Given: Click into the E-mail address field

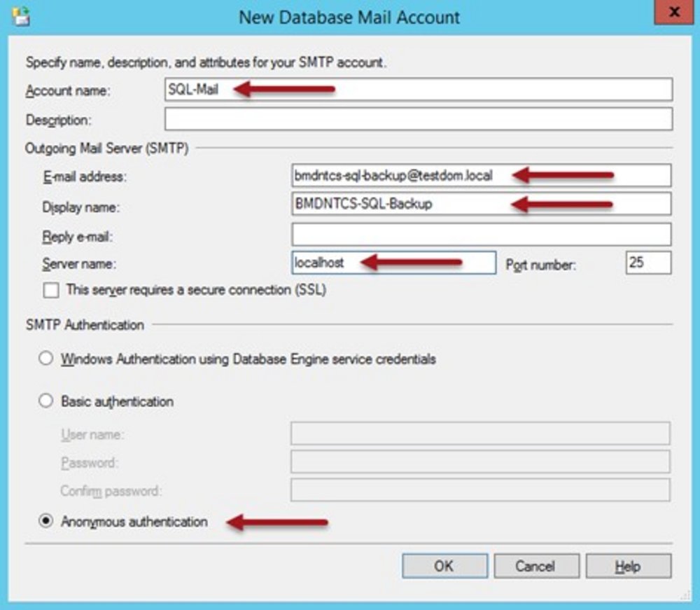Looking at the screenshot, I should 481,176.
